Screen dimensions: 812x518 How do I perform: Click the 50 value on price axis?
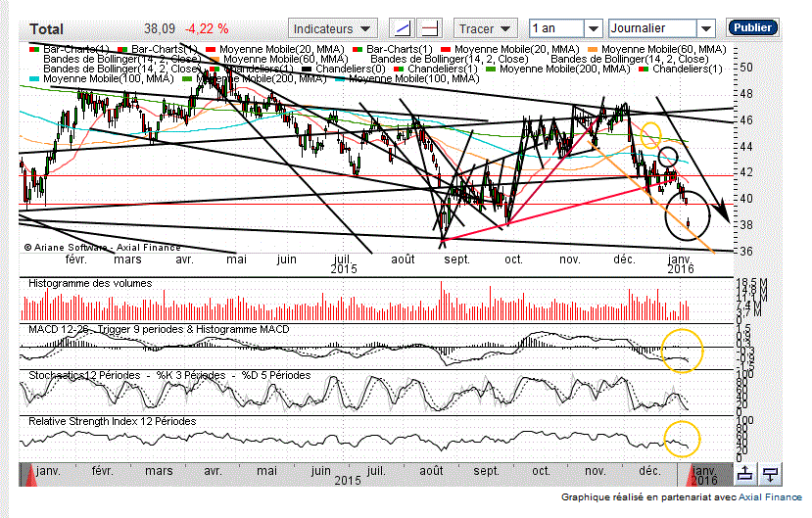click(746, 68)
